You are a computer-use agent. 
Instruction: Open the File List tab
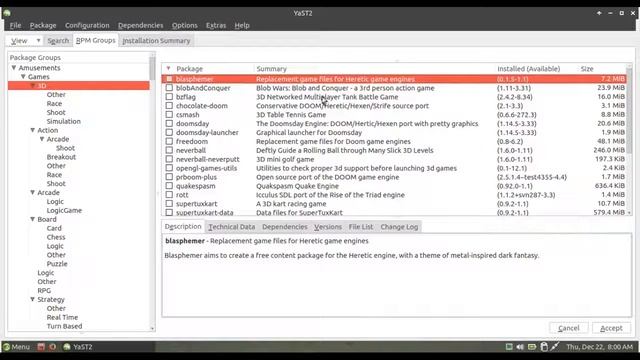tap(361, 227)
